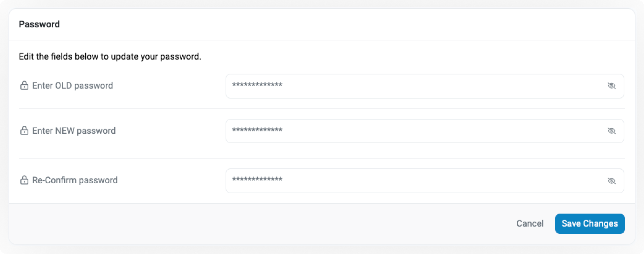
Task: Toggle visibility of the Re-Confirm password
Action: pos(611,181)
